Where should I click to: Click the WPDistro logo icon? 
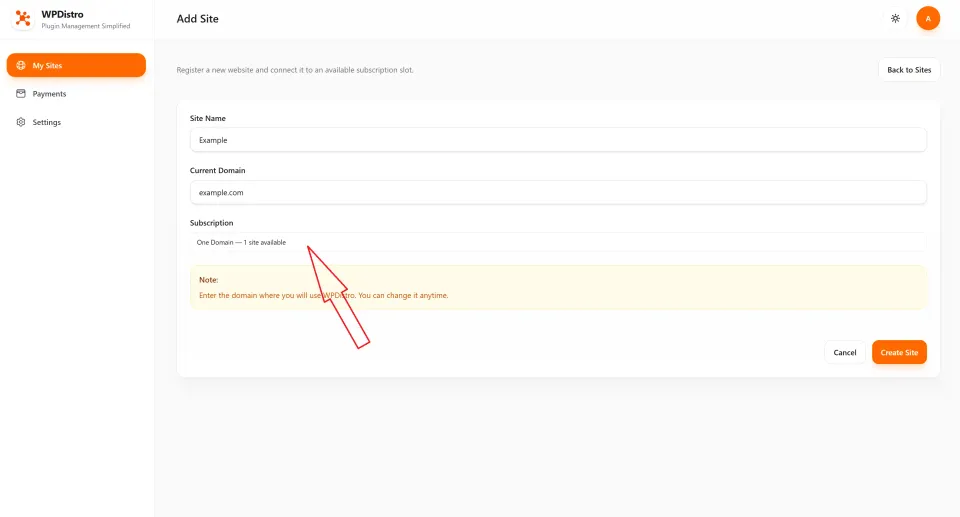[23, 18]
